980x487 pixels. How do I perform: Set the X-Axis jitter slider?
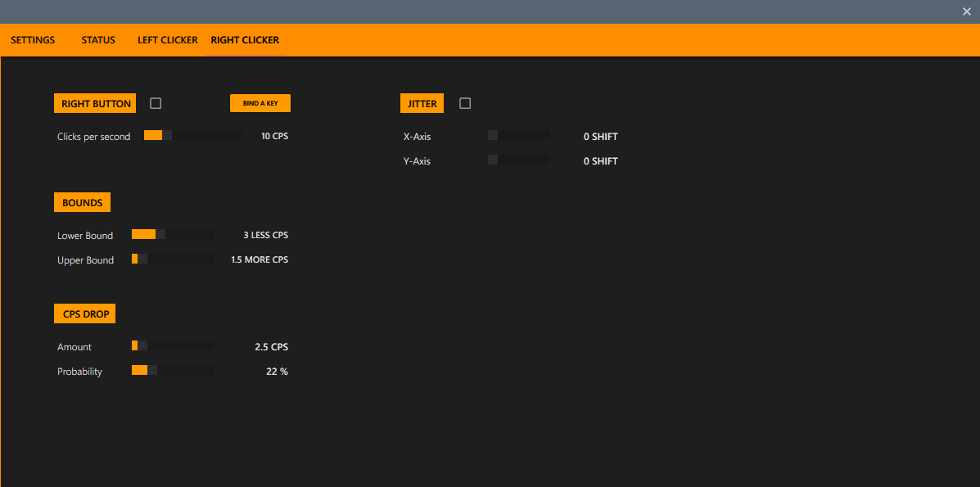click(x=519, y=135)
